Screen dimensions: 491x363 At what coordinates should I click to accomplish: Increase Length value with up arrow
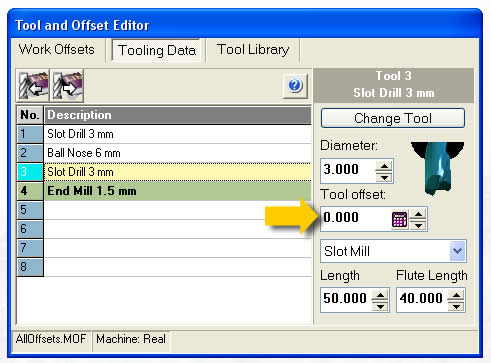click(x=380, y=295)
